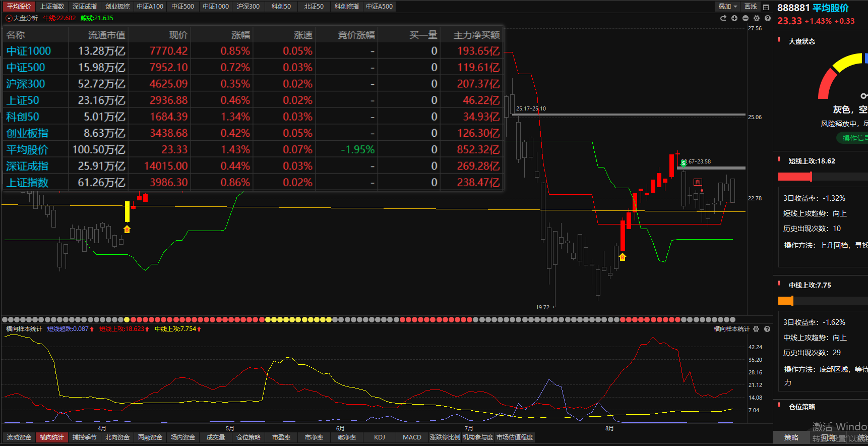Click the April buy signal arrow marker
The height and width of the screenshot is (446, 868).
(x=127, y=230)
